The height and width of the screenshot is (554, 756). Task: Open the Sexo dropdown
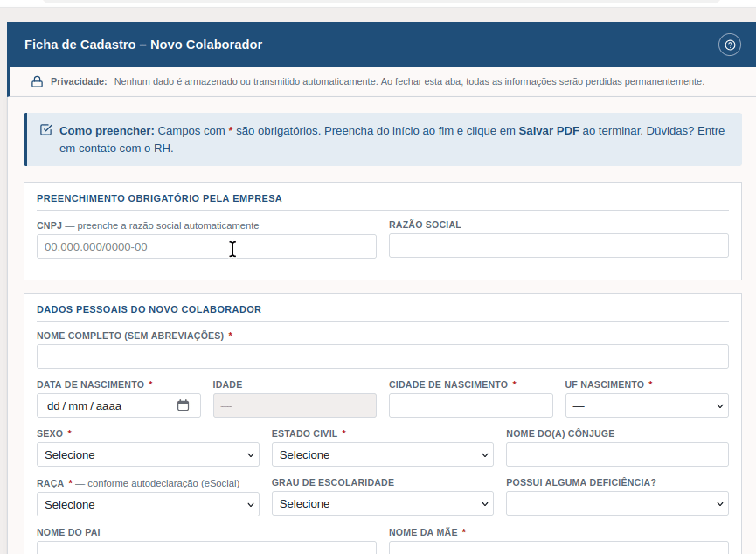[x=148, y=454]
